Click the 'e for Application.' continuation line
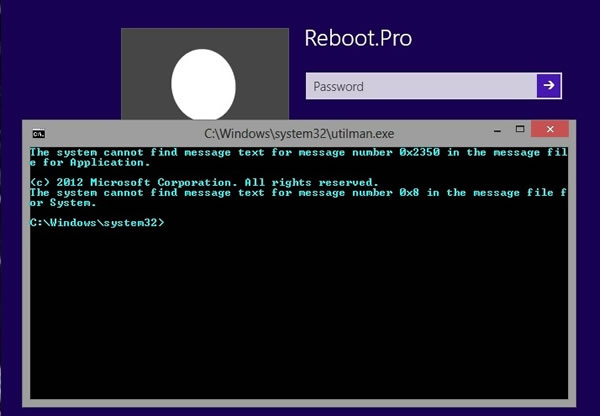600x416 pixels. 90,163
